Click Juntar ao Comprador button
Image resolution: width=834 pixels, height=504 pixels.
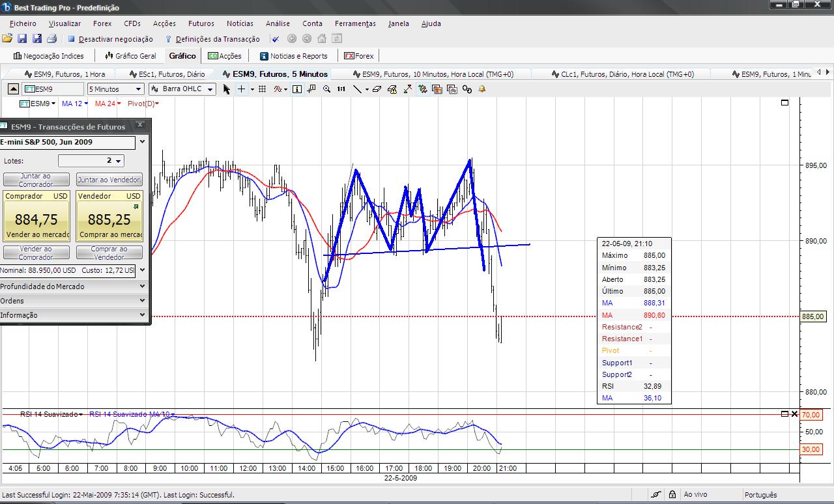(x=36, y=180)
